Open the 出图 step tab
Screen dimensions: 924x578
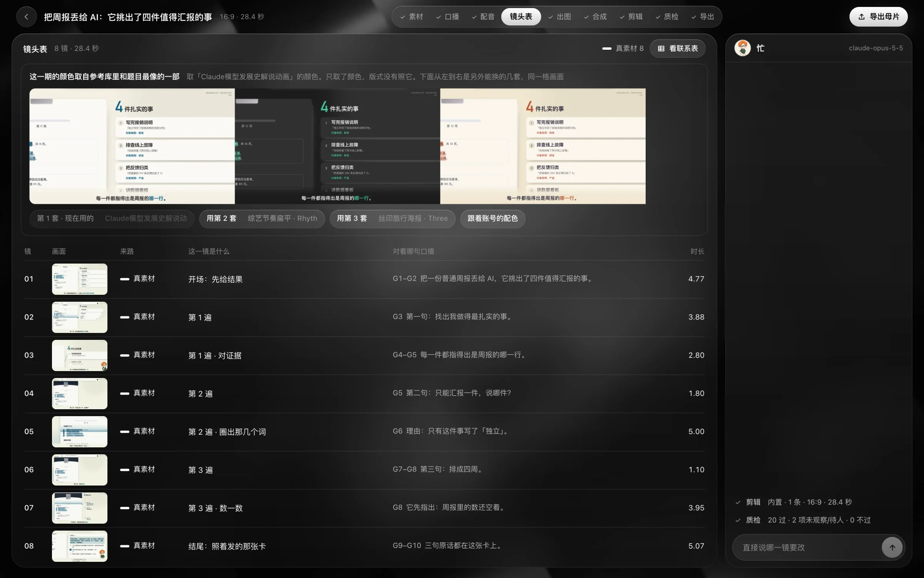click(x=560, y=17)
